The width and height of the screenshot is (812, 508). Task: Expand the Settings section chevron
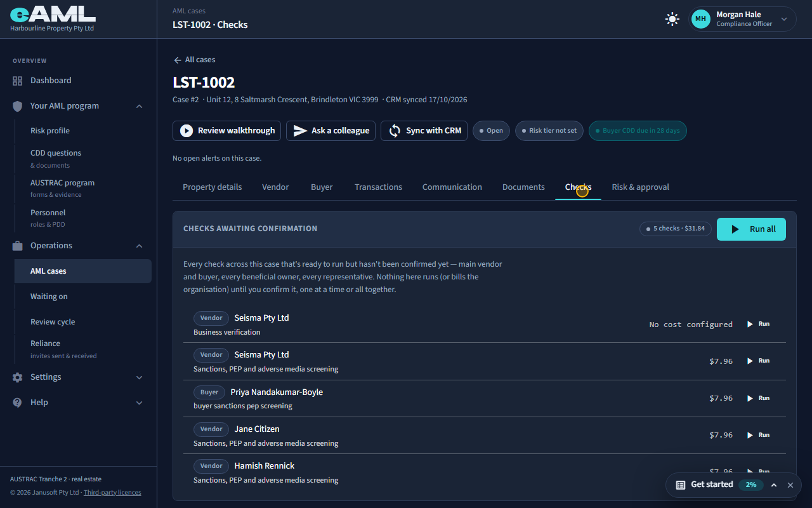coord(140,377)
